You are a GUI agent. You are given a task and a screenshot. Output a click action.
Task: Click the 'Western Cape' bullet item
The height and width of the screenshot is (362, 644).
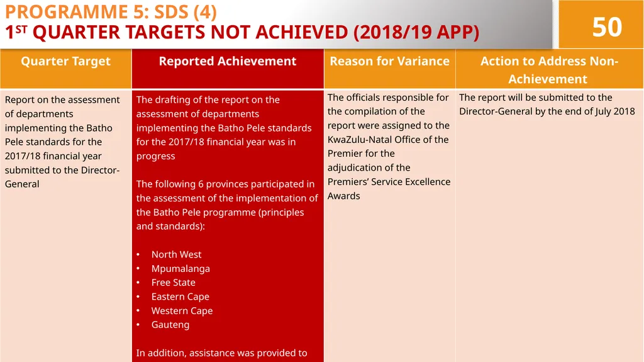(182, 310)
